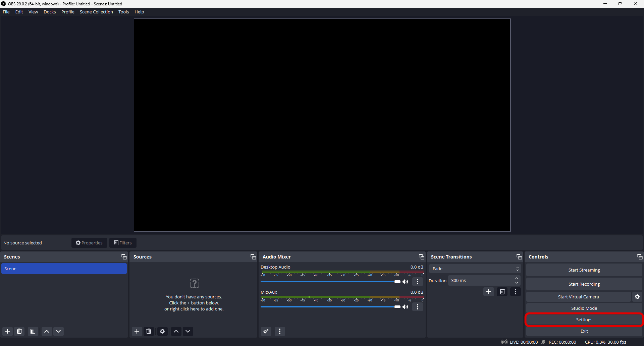The height and width of the screenshot is (346, 644).
Task: Add a new scene with plus icon
Action: point(7,331)
